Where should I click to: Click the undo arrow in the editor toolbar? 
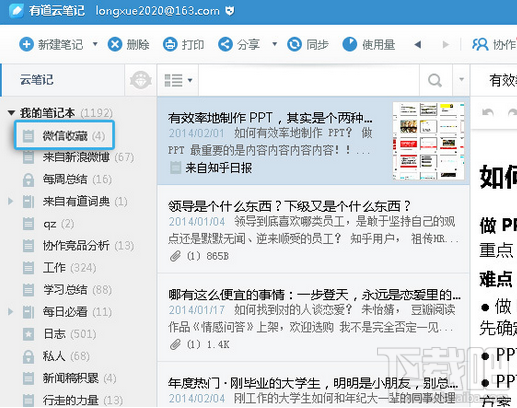[x=488, y=113]
